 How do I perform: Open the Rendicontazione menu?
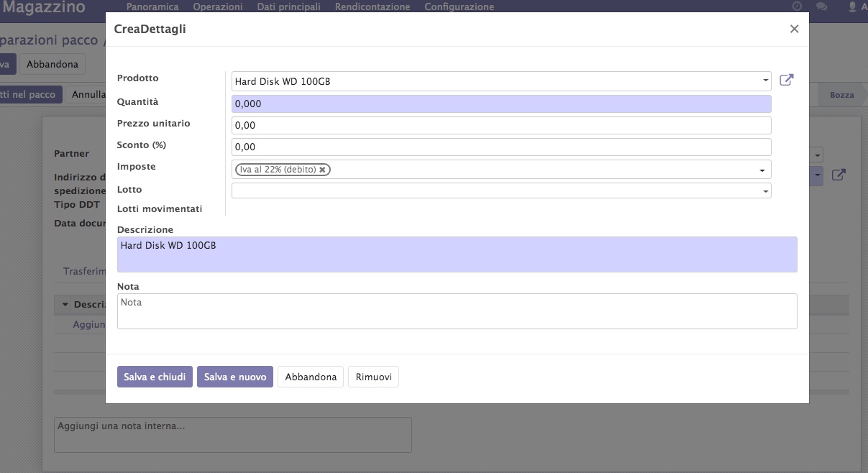point(373,6)
